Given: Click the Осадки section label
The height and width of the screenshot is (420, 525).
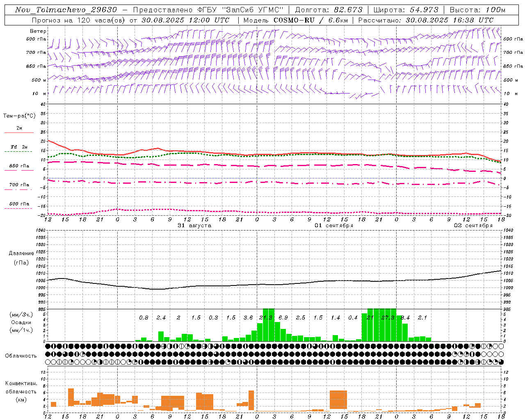Looking at the screenshot, I should [21, 322].
